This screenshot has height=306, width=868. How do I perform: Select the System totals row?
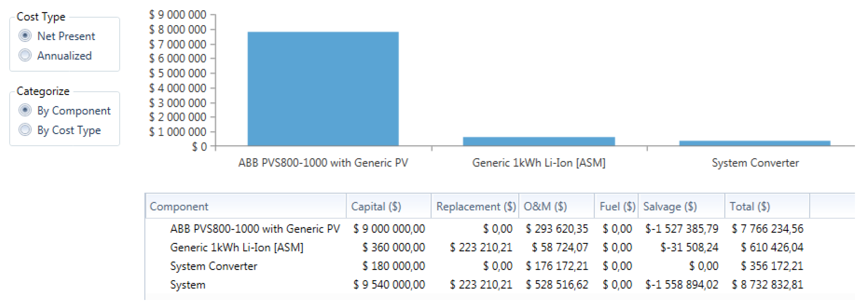tap(187, 285)
